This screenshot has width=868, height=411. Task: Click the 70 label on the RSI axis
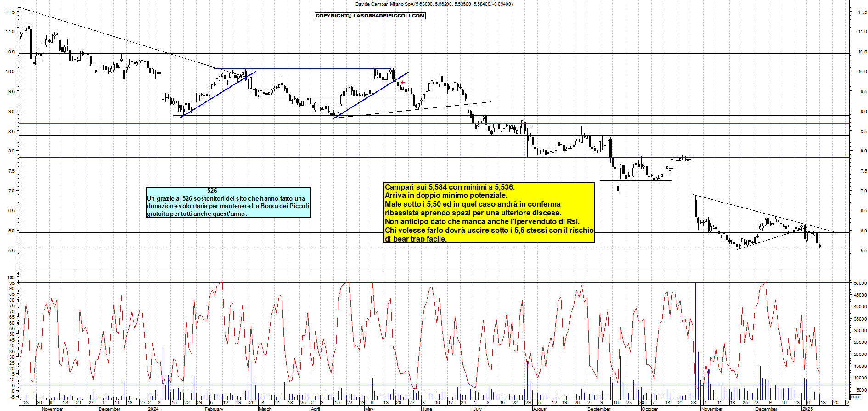(11, 311)
